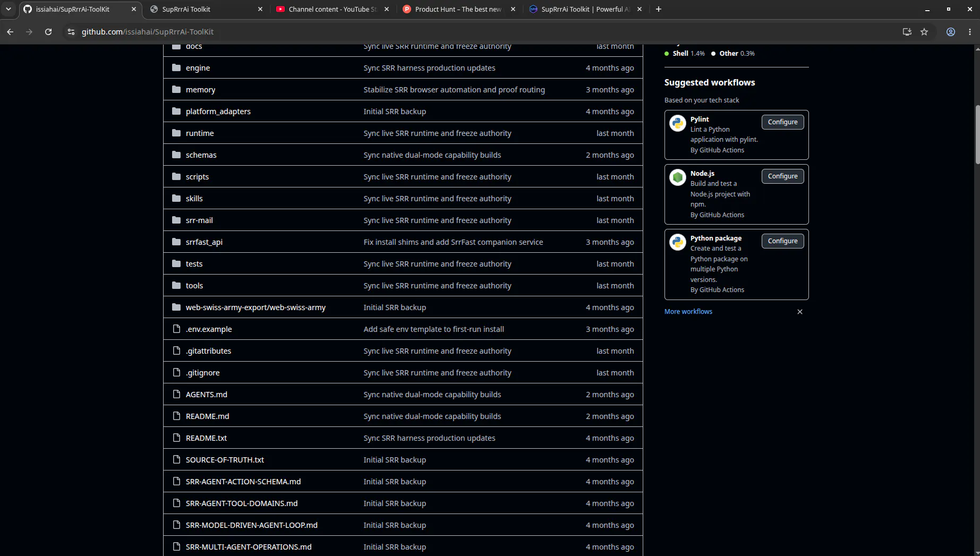The image size is (980, 556).
Task: View site information icon in address bar
Action: click(x=71, y=32)
